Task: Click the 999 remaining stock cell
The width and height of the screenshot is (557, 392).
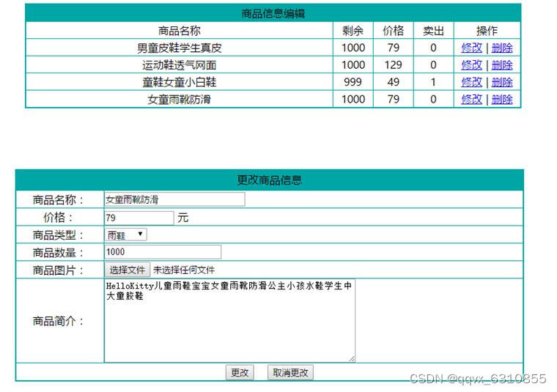Action: (353, 82)
